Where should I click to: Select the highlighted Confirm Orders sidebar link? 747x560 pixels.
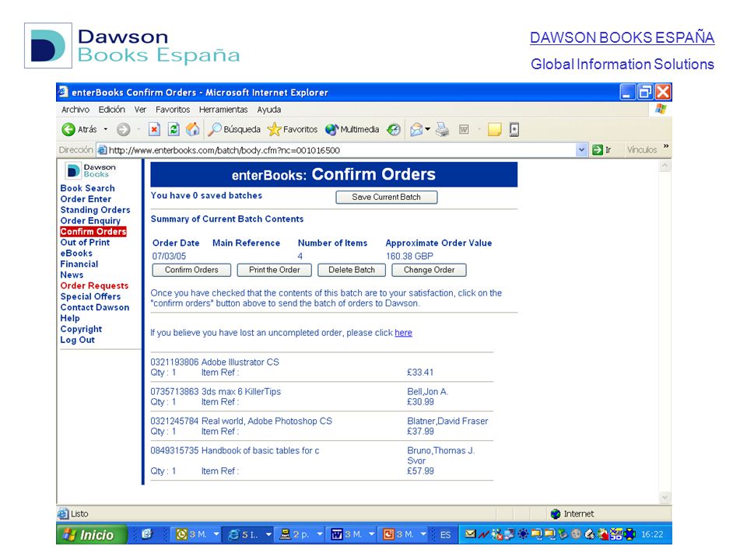[93, 232]
